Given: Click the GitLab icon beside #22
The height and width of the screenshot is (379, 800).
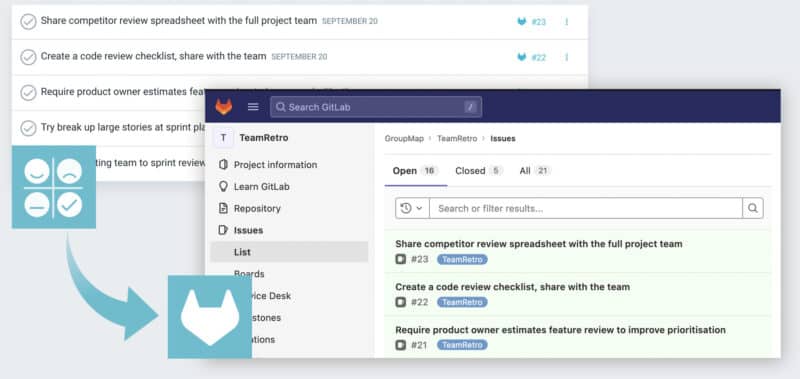Looking at the screenshot, I should pos(521,57).
